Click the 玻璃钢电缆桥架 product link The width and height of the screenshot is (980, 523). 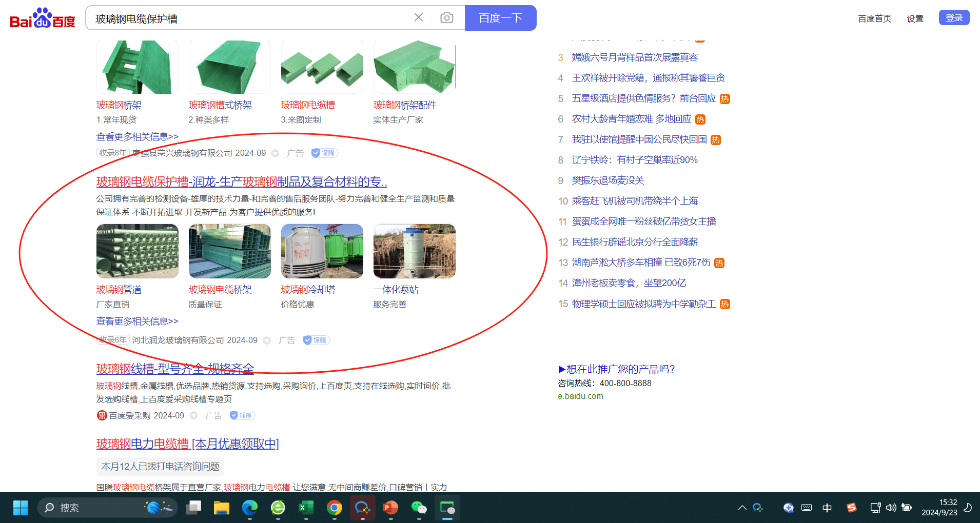click(220, 290)
